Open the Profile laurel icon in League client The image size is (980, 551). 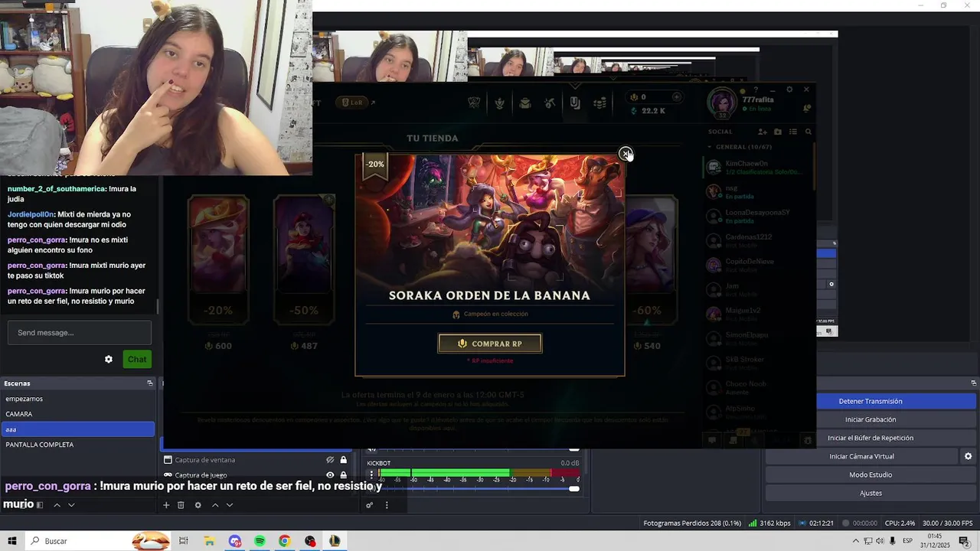point(500,103)
